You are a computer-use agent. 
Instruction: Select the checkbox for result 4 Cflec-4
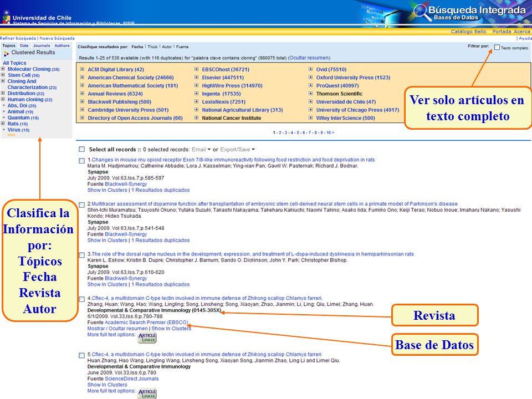click(x=82, y=299)
